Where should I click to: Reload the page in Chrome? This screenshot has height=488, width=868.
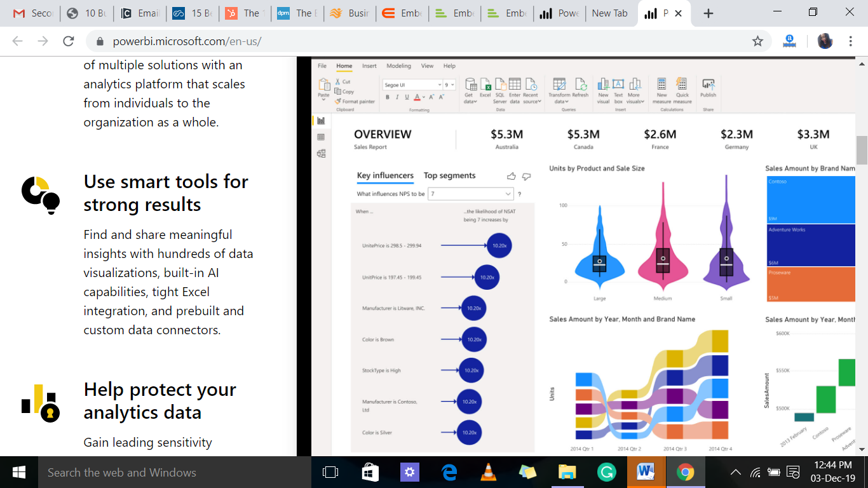tap(69, 41)
